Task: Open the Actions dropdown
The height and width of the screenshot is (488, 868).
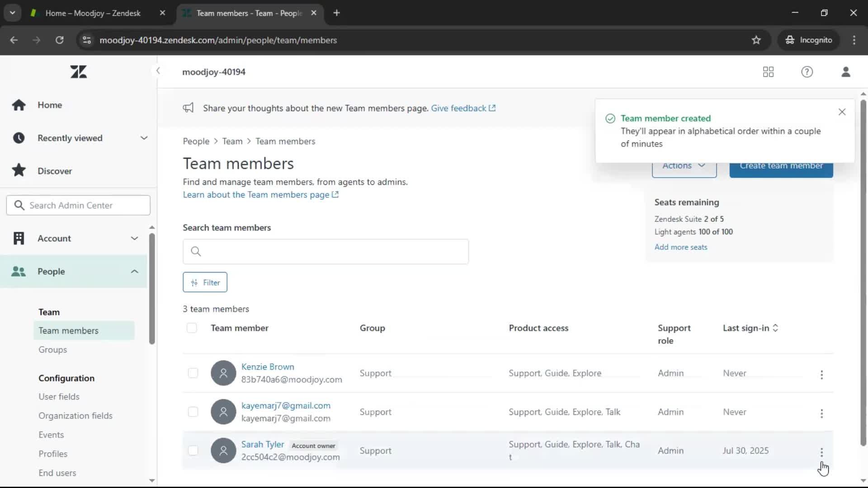Action: point(684,166)
